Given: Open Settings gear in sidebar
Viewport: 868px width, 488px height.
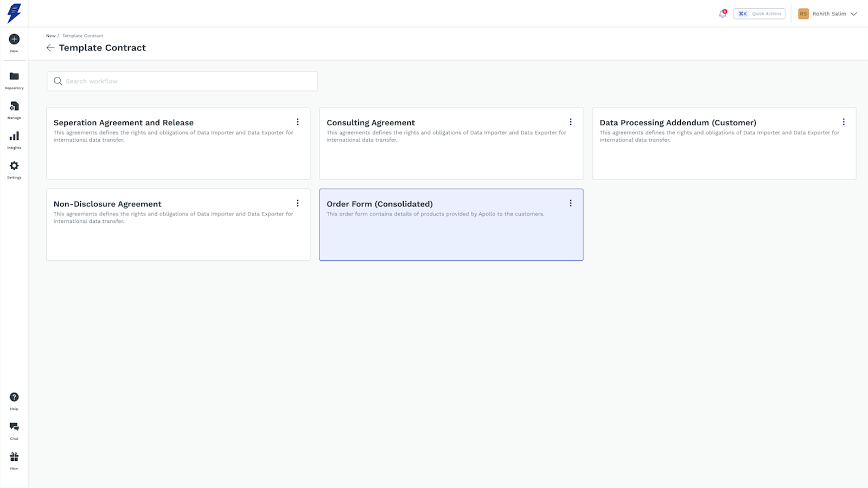Looking at the screenshot, I should [x=14, y=166].
